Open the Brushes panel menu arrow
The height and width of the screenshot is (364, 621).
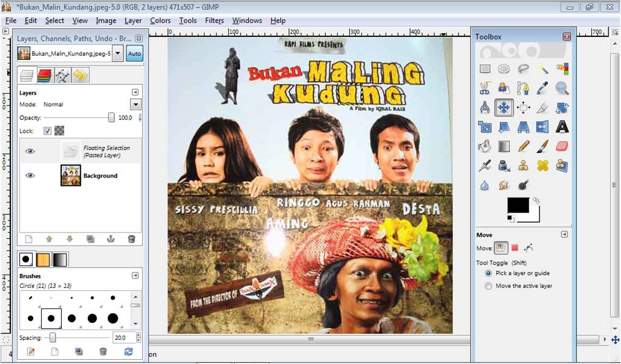(x=135, y=276)
